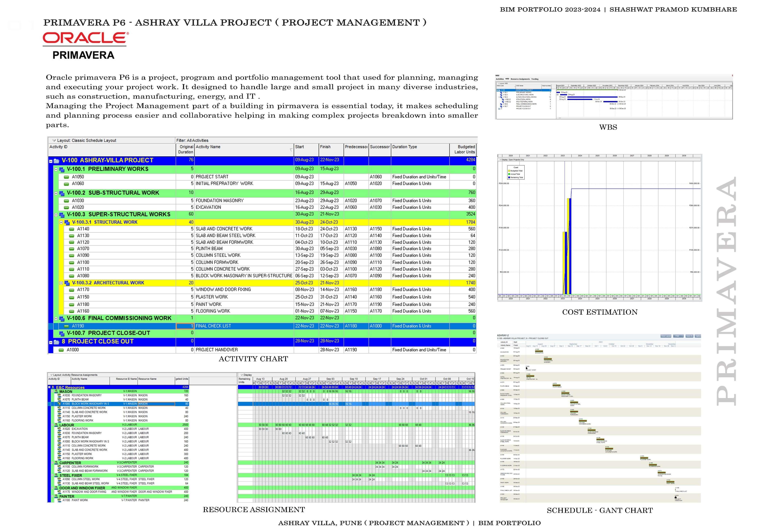Image resolution: width=757 pixels, height=532 pixels.
Task: Click the A1050 Project Start activity icon
Action: point(66,177)
